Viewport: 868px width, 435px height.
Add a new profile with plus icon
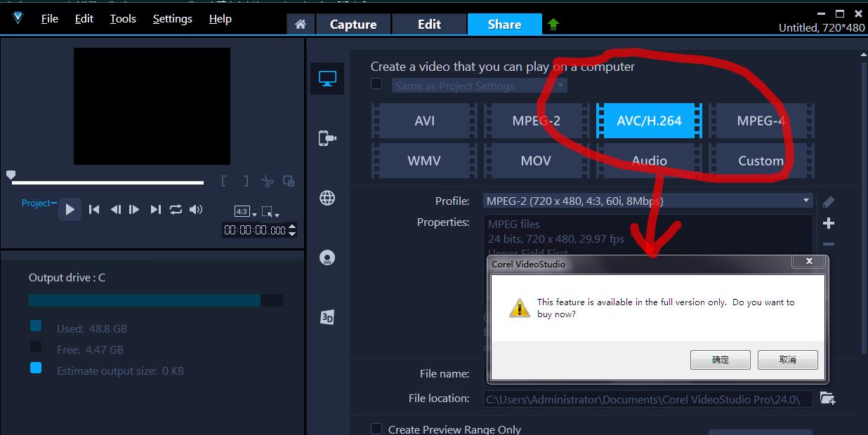click(829, 223)
